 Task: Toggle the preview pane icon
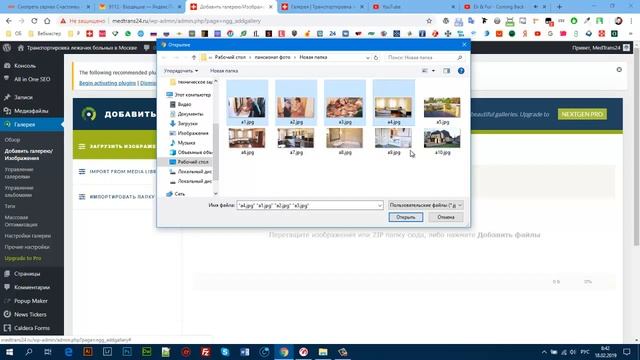point(447,71)
